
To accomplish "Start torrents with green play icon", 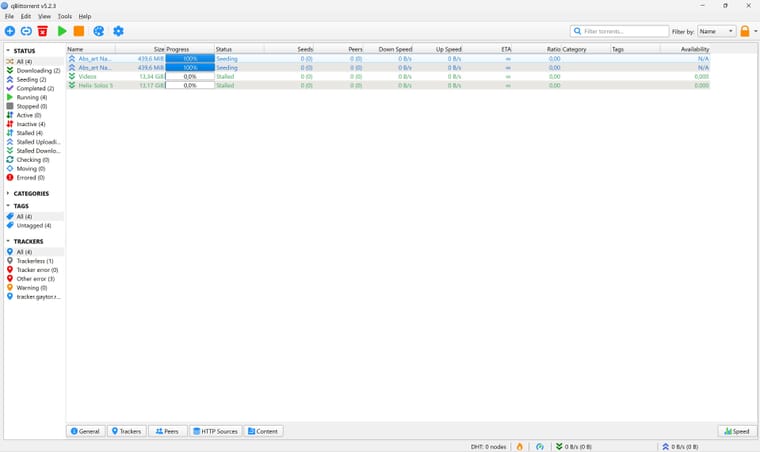I will [62, 31].
